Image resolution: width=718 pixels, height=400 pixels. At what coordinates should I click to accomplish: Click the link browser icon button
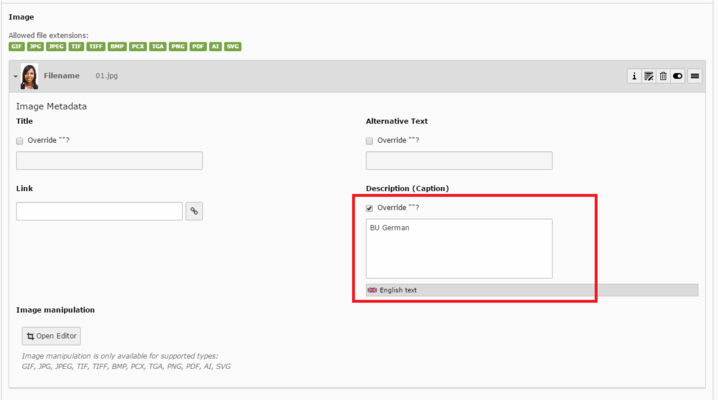coord(194,211)
